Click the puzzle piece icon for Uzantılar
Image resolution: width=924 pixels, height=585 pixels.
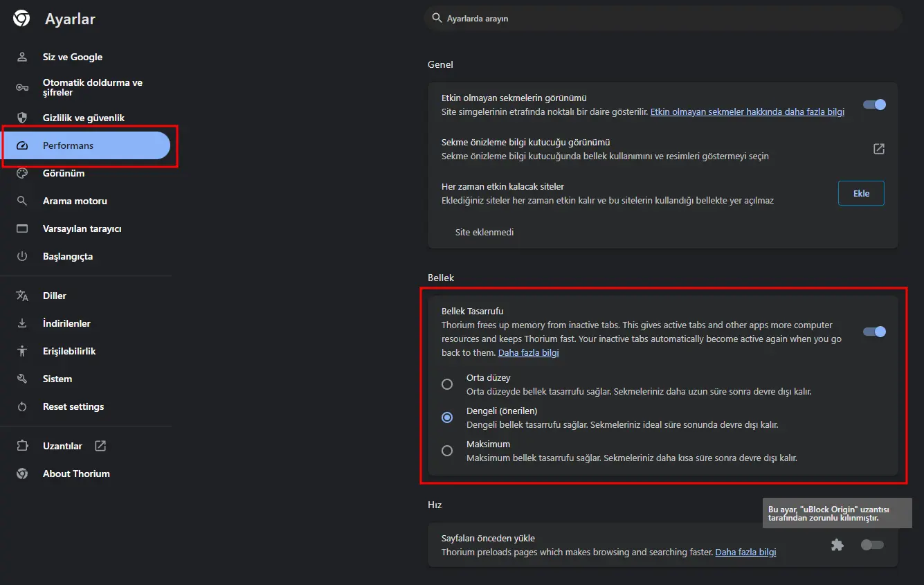point(22,446)
